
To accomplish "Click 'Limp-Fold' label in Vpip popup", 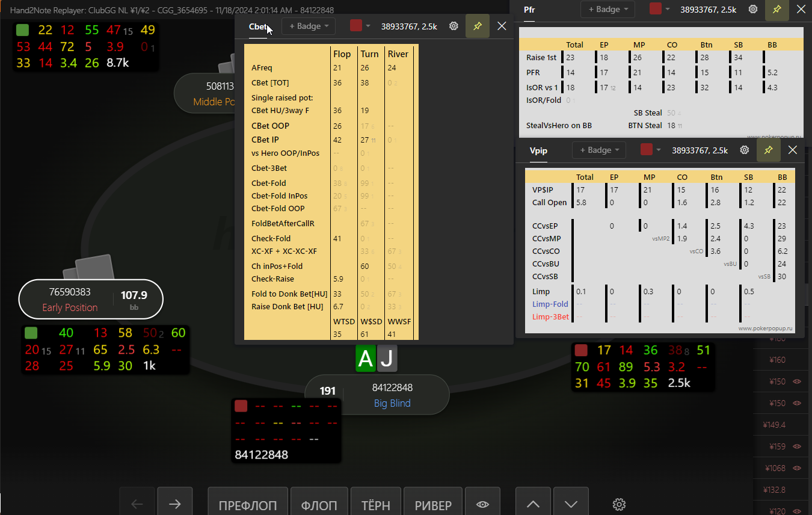I will tap(550, 304).
